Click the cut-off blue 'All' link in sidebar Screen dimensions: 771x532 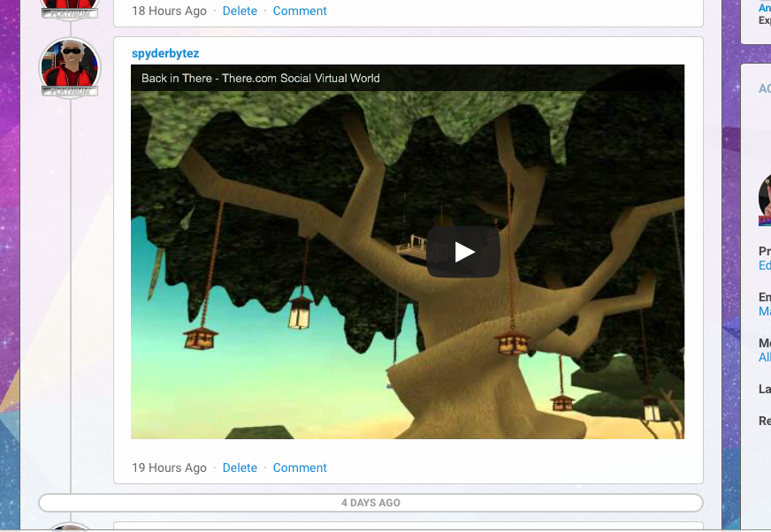764,357
